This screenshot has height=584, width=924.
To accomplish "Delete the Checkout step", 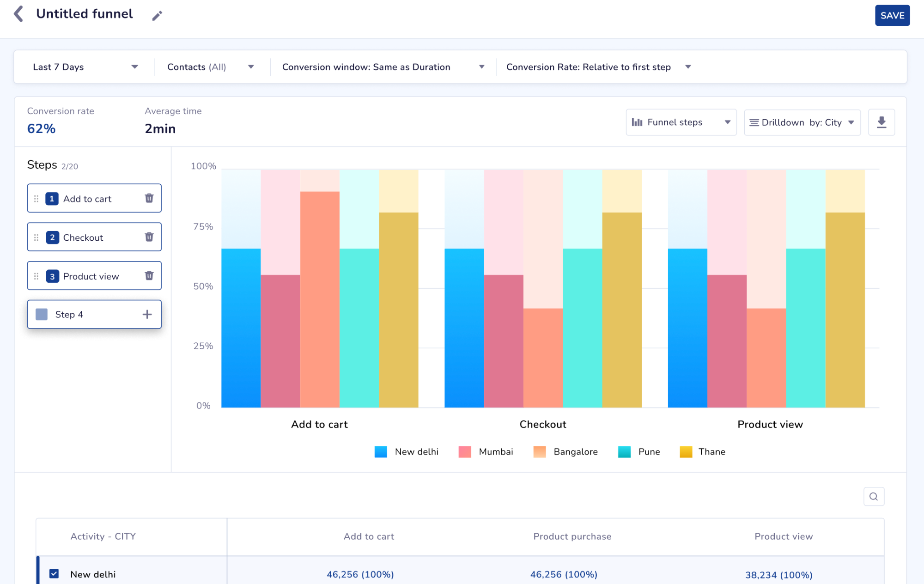I will [149, 237].
